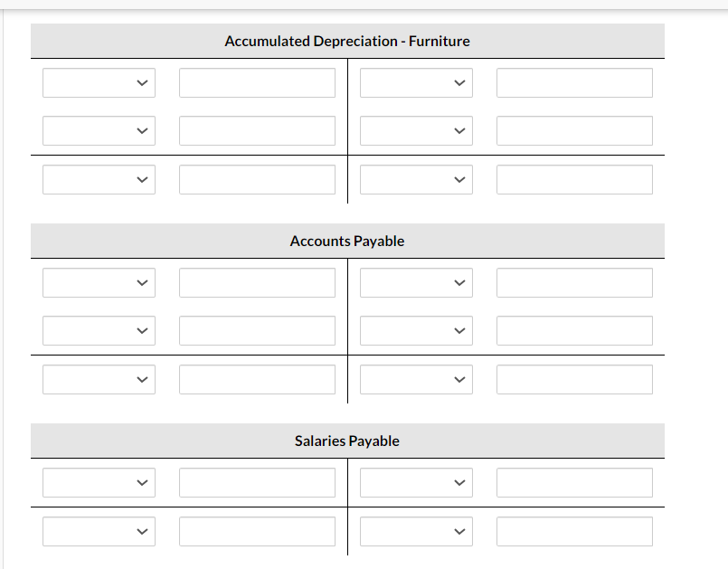Open the first credit dropdown under Accounts Payable
Image resolution: width=728 pixels, height=569 pixels.
point(416,282)
